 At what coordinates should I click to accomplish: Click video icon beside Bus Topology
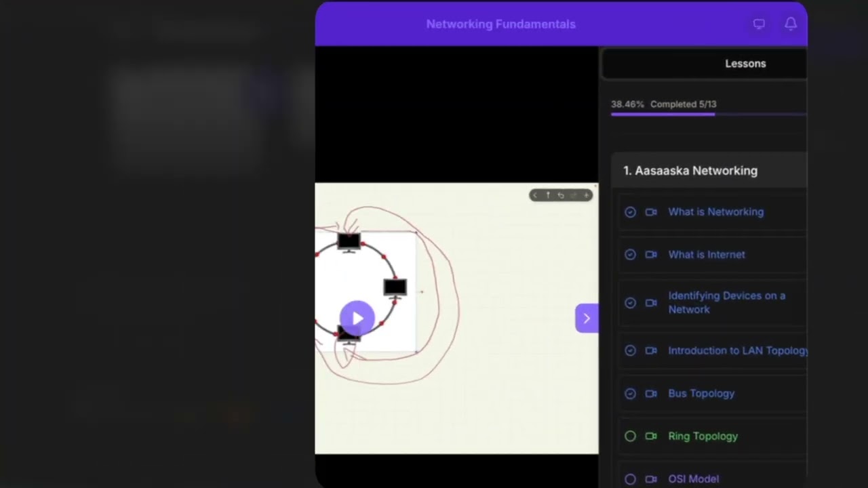(651, 394)
